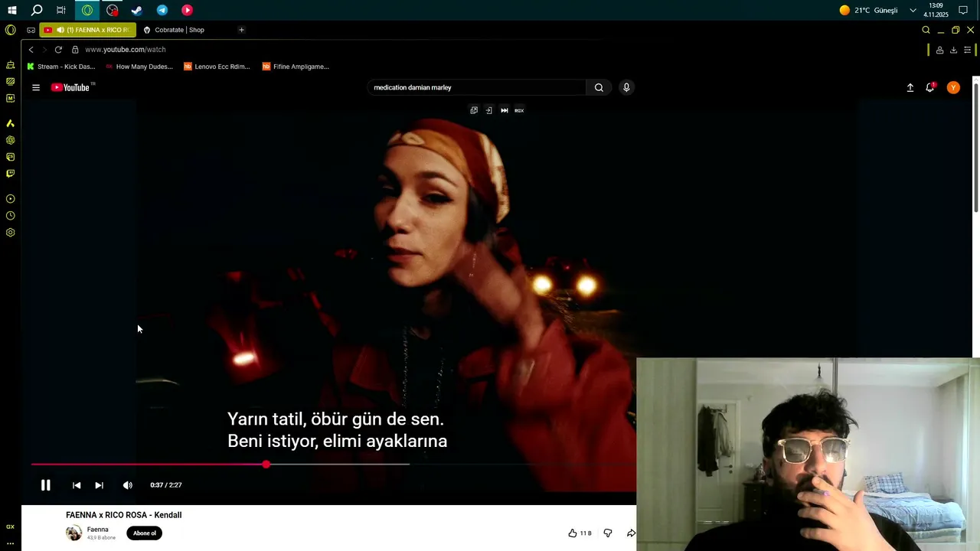The width and height of the screenshot is (980, 551).
Task: Open Twitch panel in the sidebar
Action: pyautogui.click(x=10, y=174)
